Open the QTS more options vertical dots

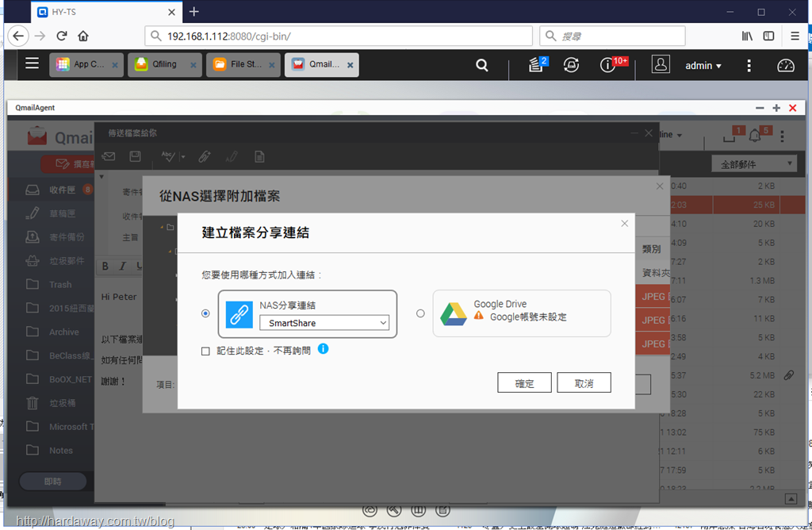click(x=749, y=65)
